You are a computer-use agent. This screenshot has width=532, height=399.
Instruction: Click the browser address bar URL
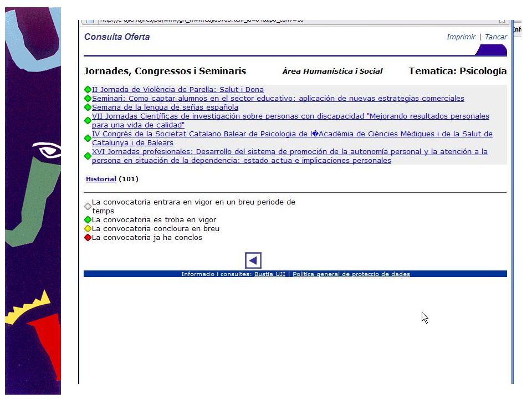click(x=202, y=21)
